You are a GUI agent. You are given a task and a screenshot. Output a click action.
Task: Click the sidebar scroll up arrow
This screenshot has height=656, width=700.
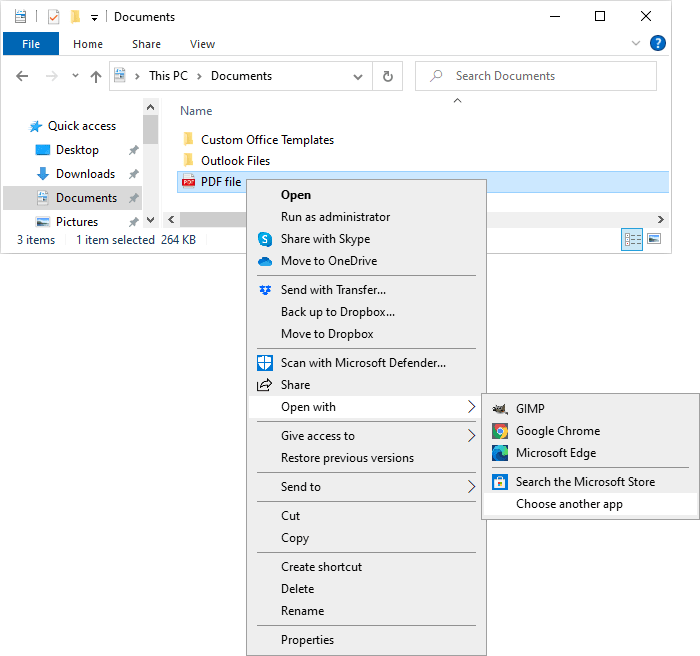(x=150, y=107)
